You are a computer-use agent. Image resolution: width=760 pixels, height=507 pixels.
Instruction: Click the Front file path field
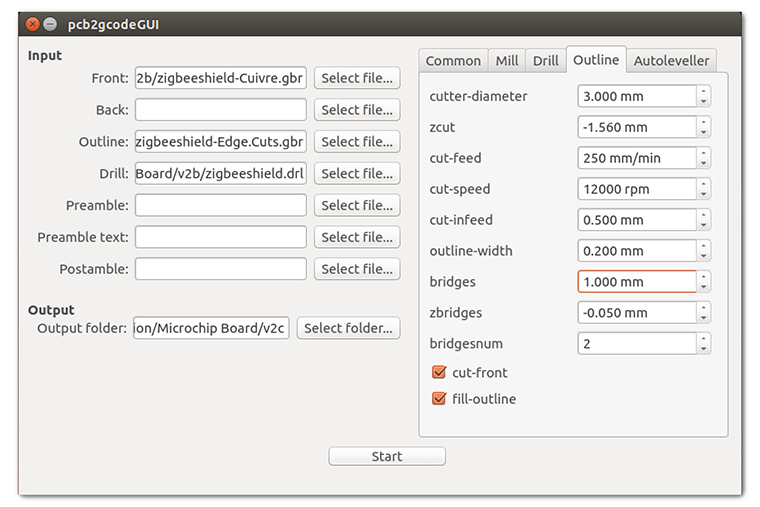pyautogui.click(x=221, y=78)
